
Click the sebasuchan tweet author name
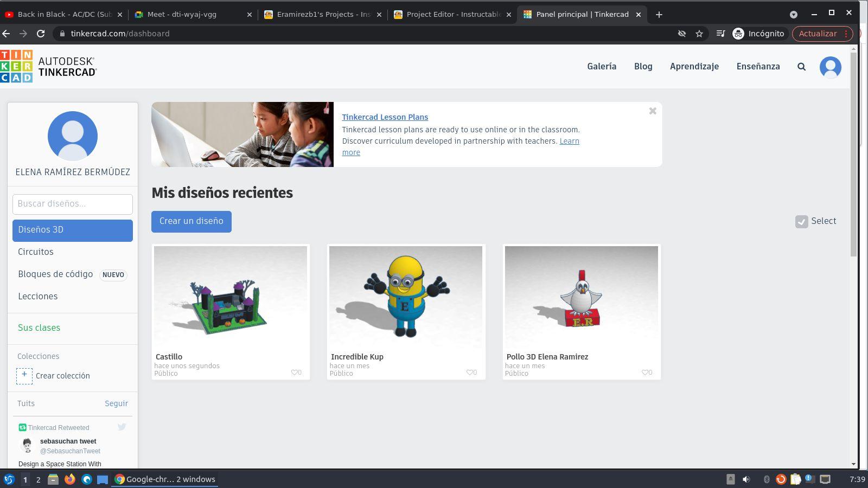[68, 441]
